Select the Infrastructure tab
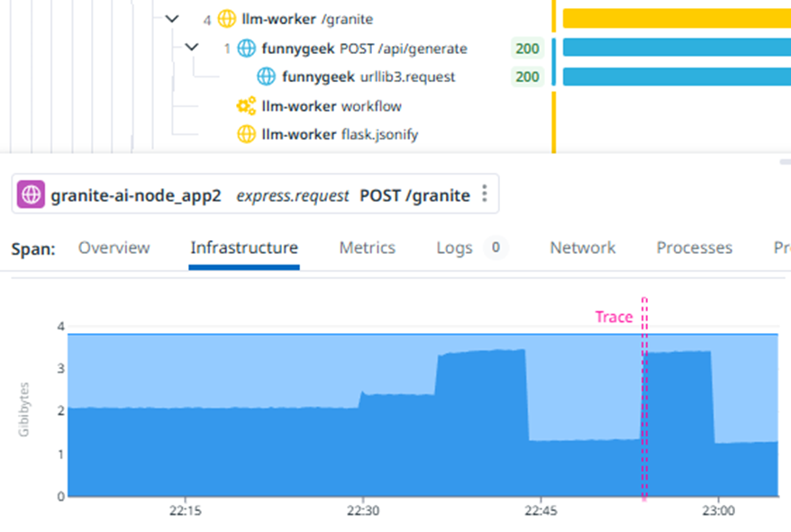Viewport: 791px width, 532px height. click(244, 248)
